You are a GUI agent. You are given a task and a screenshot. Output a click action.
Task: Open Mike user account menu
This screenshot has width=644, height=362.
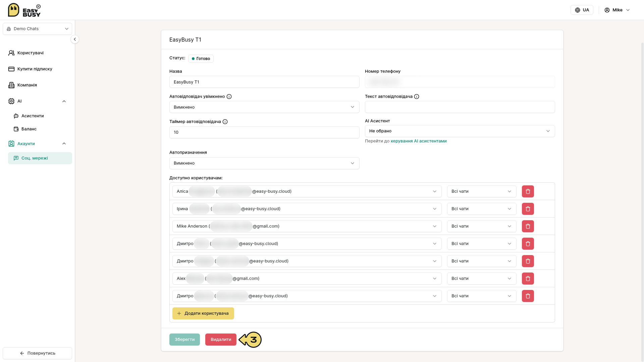(617, 10)
